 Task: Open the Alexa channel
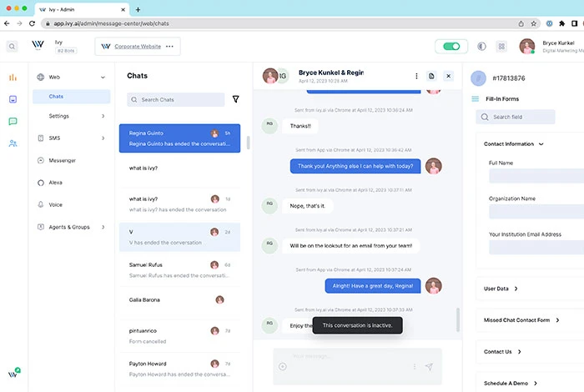(x=56, y=183)
